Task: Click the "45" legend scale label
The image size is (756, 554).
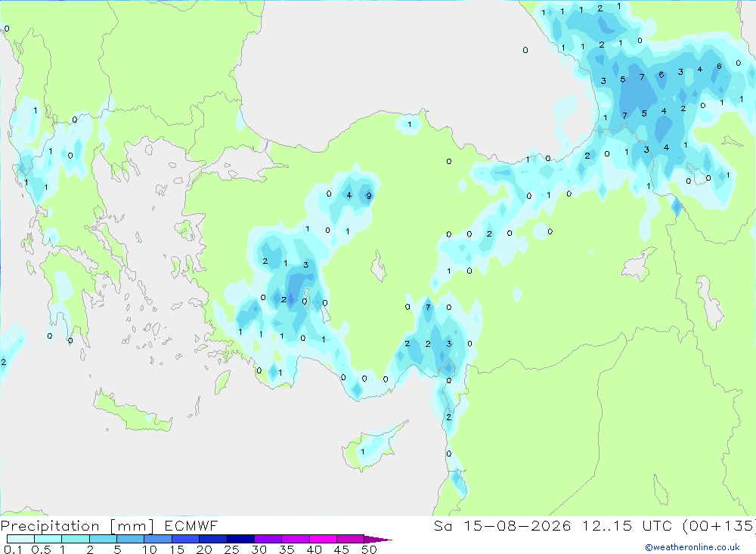Action: (x=342, y=549)
